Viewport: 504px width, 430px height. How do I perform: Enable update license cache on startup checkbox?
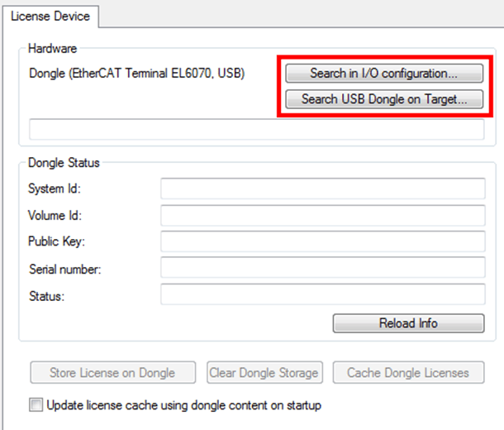point(36,405)
